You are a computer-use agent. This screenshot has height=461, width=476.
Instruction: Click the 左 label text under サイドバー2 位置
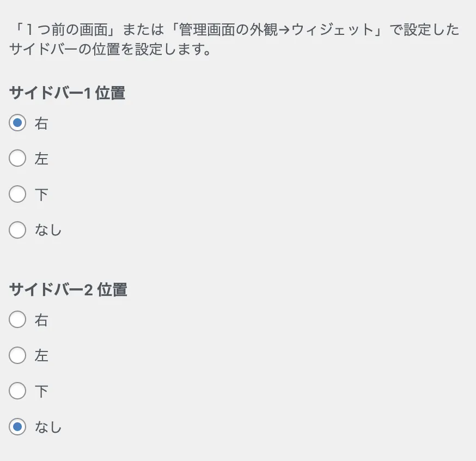click(41, 356)
